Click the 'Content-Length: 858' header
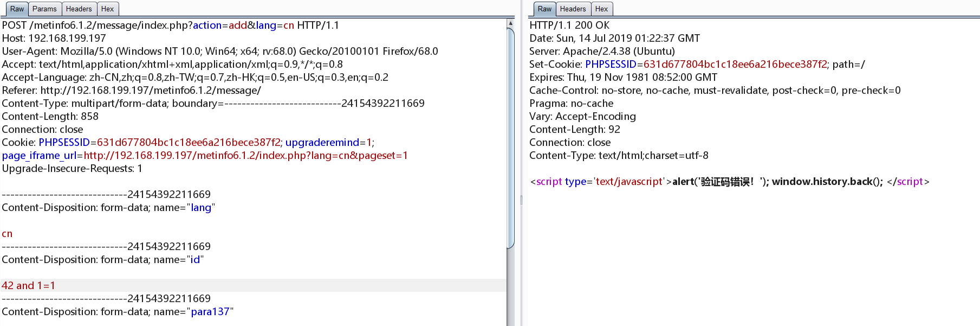This screenshot has width=980, height=326. 50,117
